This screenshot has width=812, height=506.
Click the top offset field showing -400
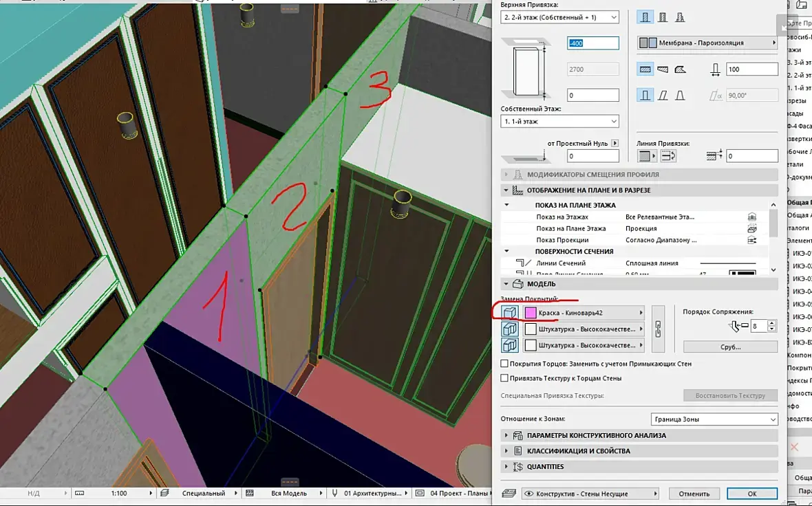593,43
